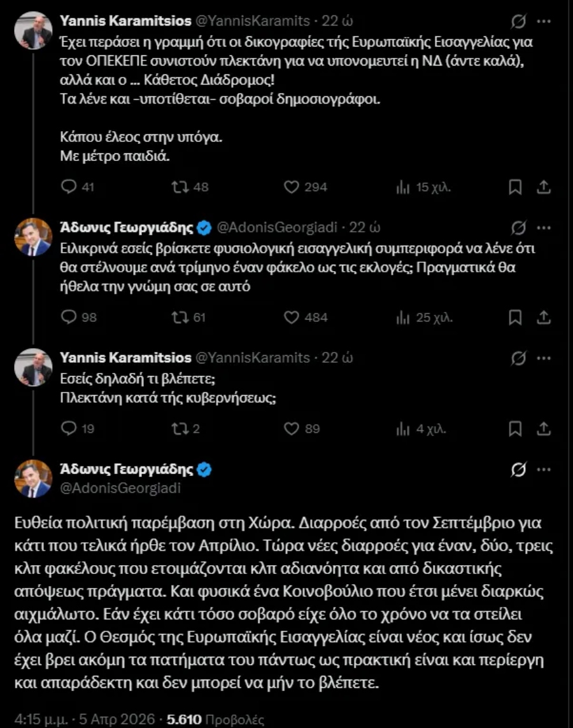Open the @AdonisGeorgiadi handle on main tweet
This screenshot has height=728, width=573.
[98, 488]
